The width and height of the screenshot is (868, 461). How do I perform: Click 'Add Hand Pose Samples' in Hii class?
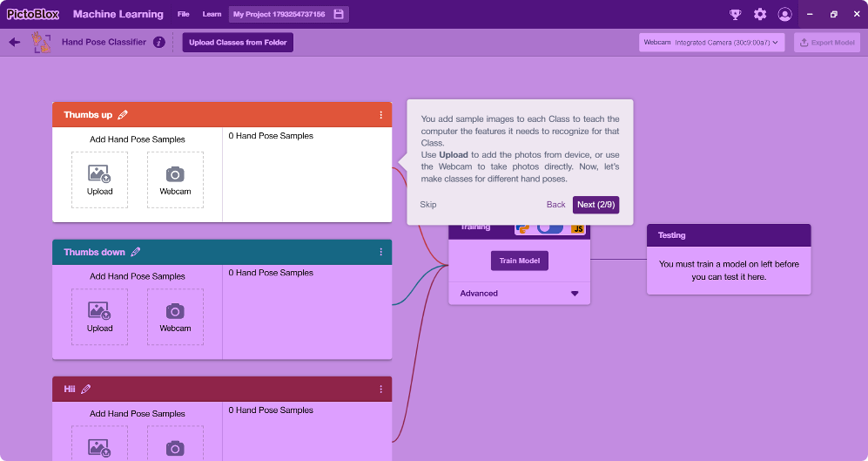138,413
